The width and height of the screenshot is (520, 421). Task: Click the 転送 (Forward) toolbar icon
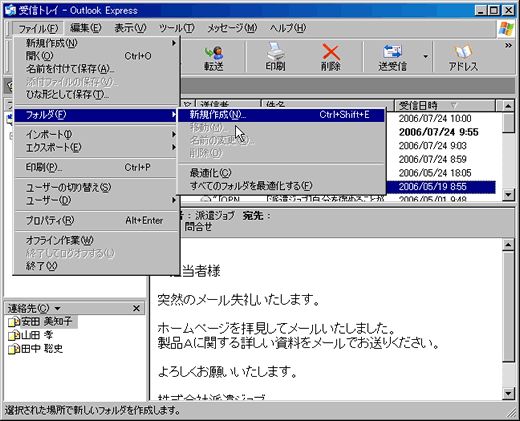(214, 57)
